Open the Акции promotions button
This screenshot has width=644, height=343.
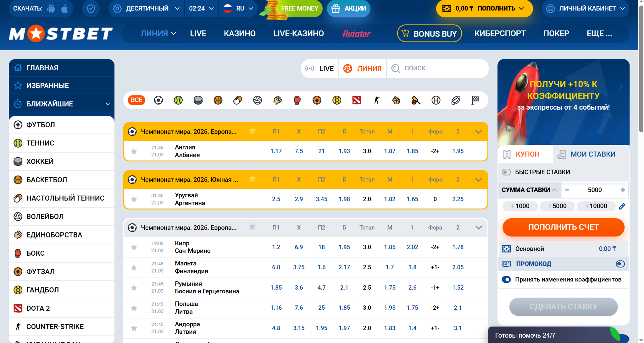click(x=349, y=8)
